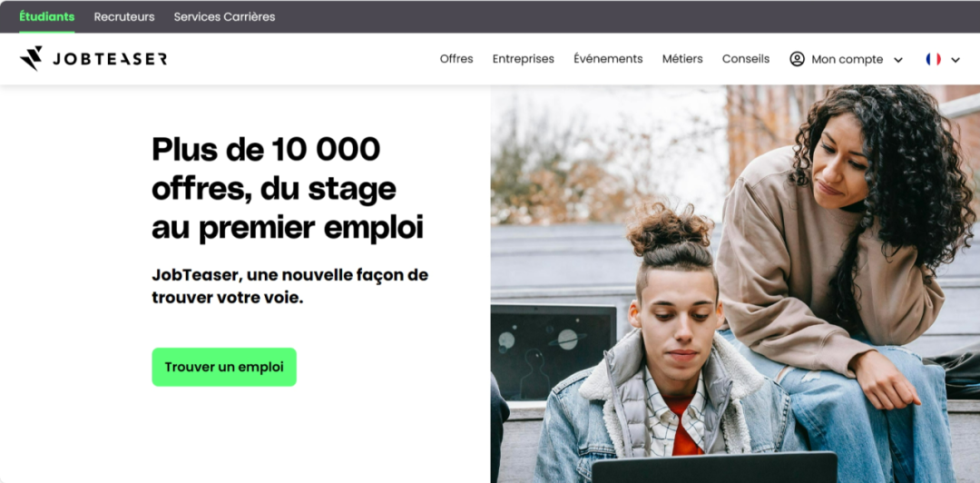Expand the language selector chevron
This screenshot has height=483, width=980.
955,60
